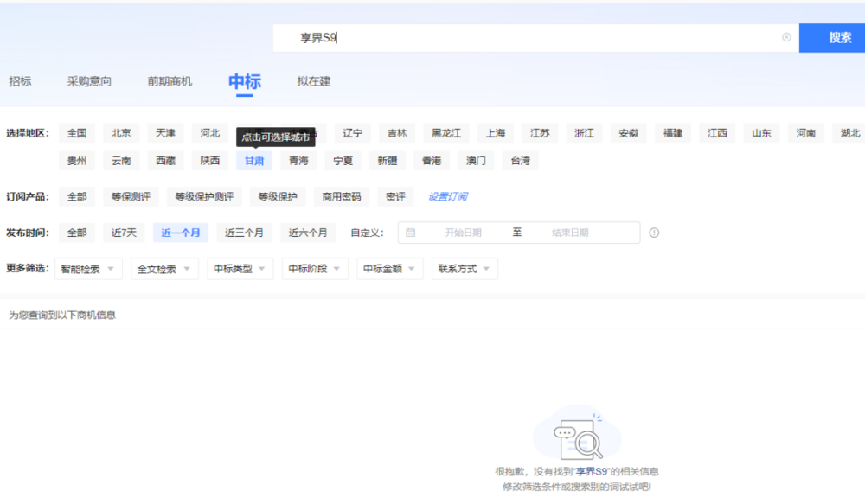Expand the 中标类型 dropdown
The width and height of the screenshot is (865, 504).
(240, 269)
